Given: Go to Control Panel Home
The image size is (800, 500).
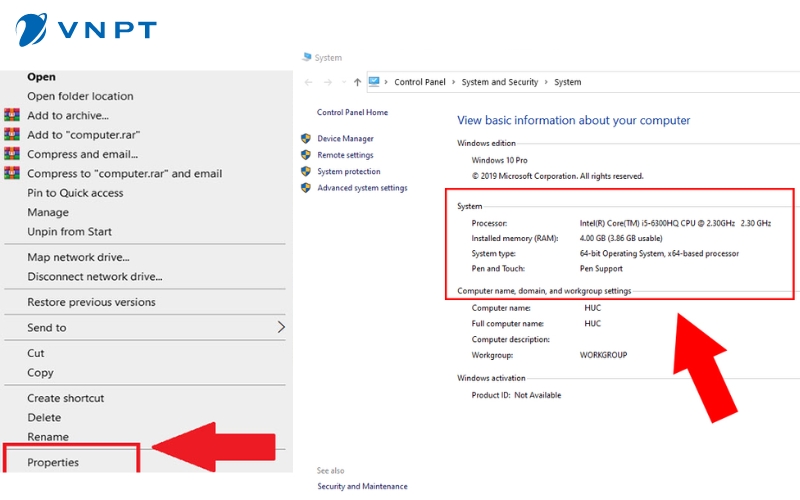Looking at the screenshot, I should pyautogui.click(x=352, y=113).
